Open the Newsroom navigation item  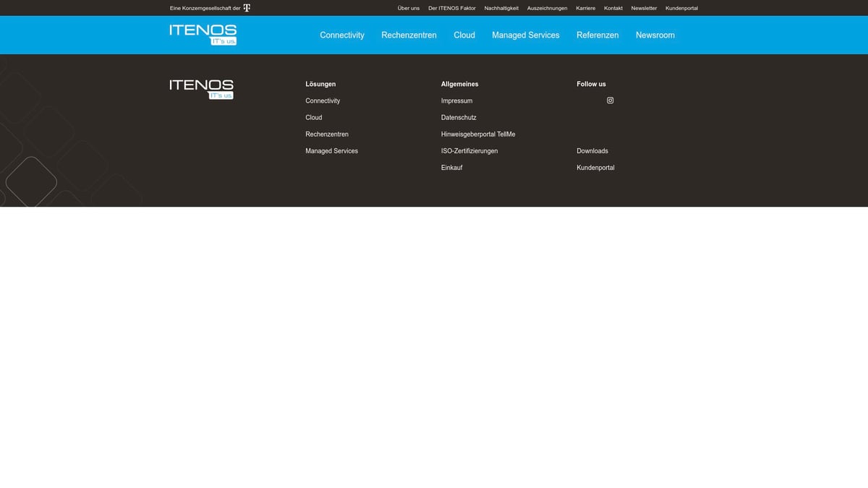coord(655,35)
